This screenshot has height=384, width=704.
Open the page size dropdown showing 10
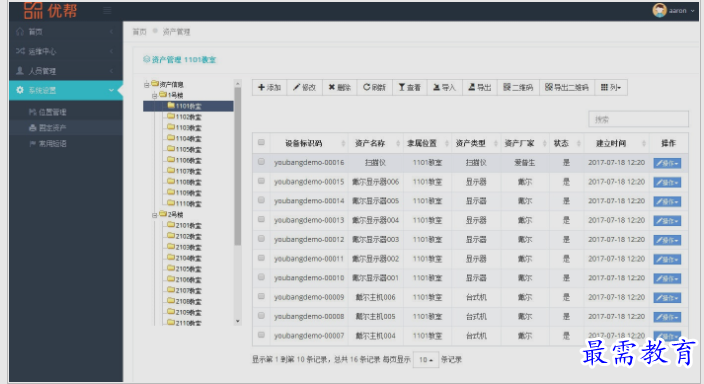pyautogui.click(x=426, y=360)
